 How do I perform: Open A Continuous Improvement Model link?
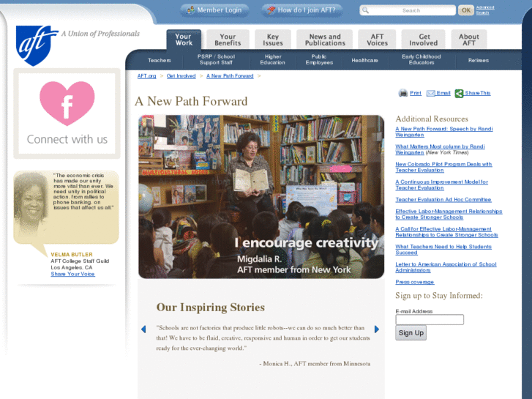point(441,184)
